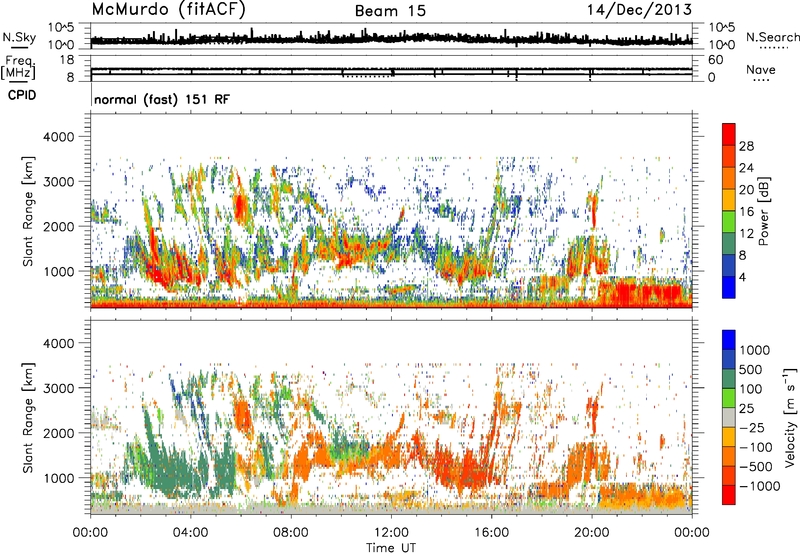Click the Freq. [MHz] axis label
The width and height of the screenshot is (800, 554).
[19, 68]
